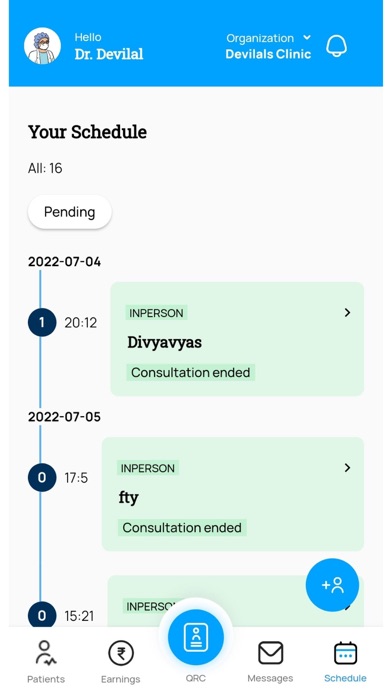Viewport: 392px width, 696px height.
Task: Tap the INPERSON tag on Divyavyas
Action: click(156, 313)
